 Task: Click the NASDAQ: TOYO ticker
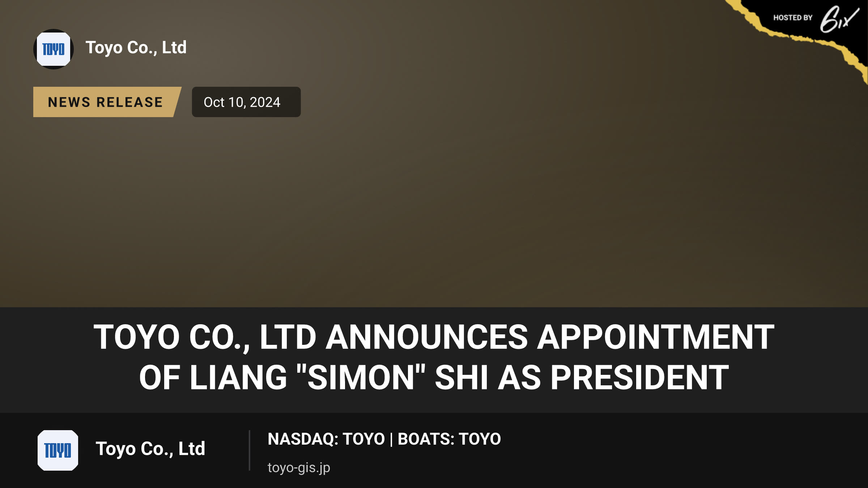326,439
